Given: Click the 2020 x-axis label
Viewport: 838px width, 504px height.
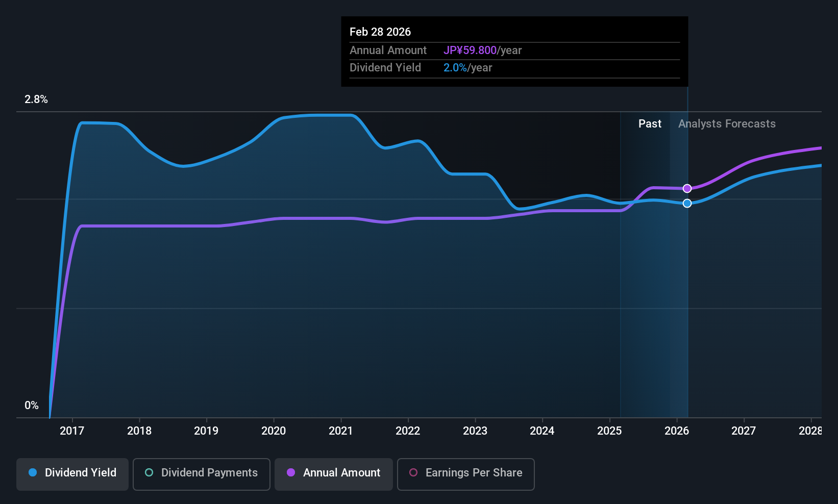Looking at the screenshot, I should tap(274, 431).
